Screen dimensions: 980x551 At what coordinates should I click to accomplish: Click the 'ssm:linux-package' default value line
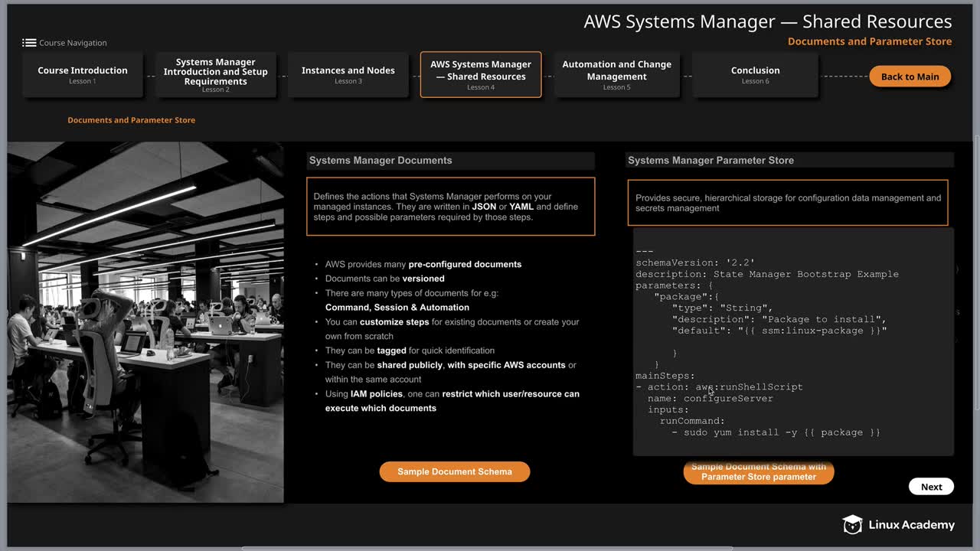779,331
